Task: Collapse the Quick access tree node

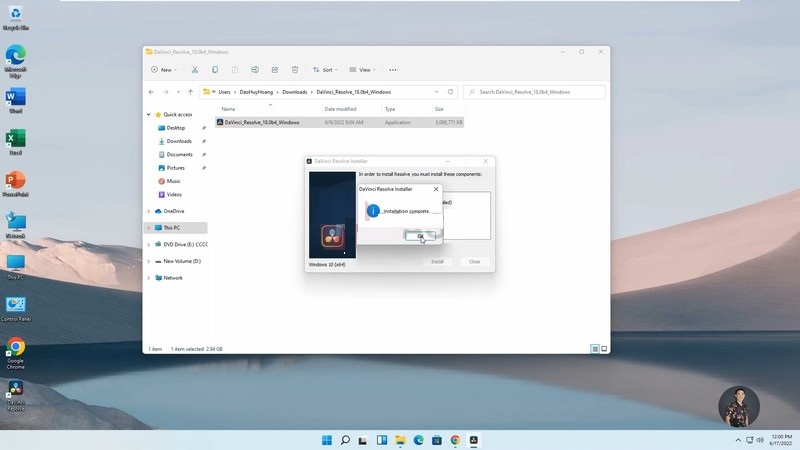Action: [x=148, y=115]
